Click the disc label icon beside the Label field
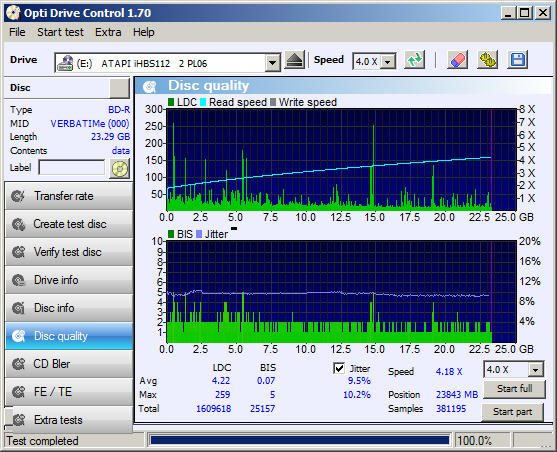 pyautogui.click(x=120, y=168)
